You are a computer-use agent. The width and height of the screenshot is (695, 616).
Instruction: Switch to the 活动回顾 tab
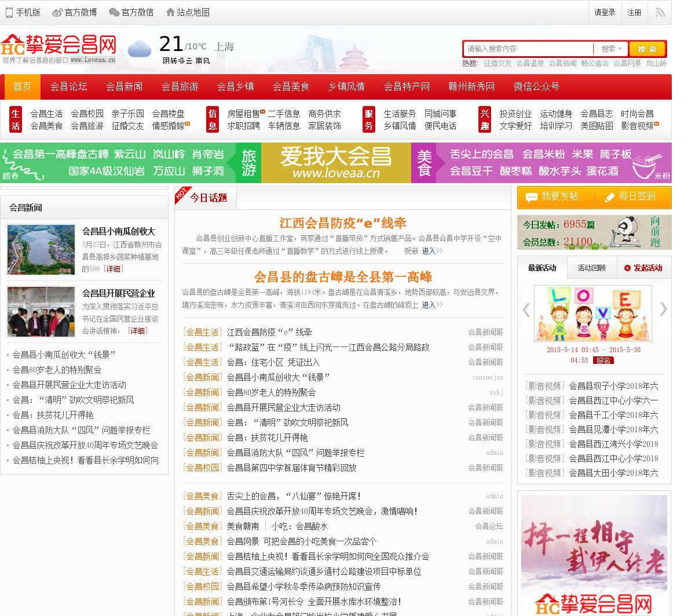pos(591,268)
